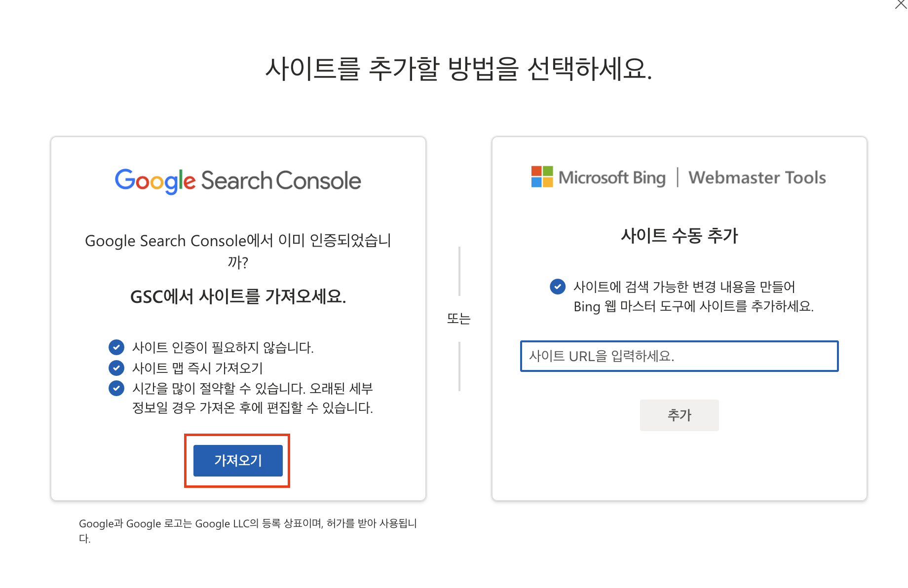Click the 사이트 맵 즉시 가져오기 text

point(197,368)
